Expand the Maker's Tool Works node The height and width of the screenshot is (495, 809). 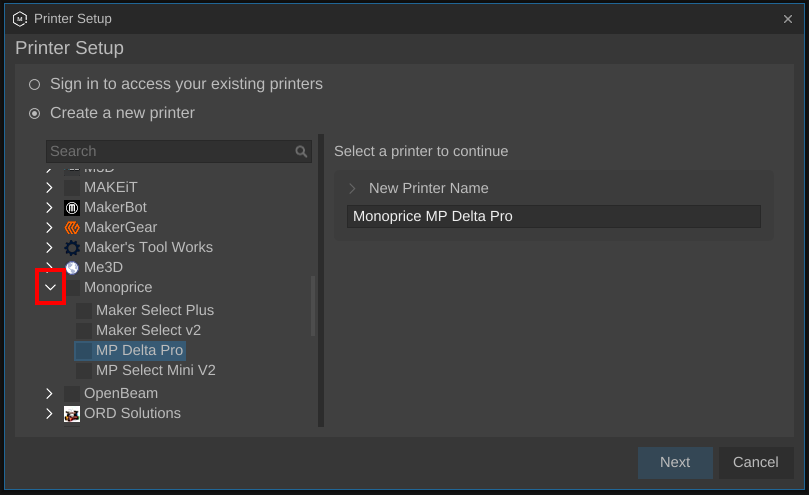49,248
